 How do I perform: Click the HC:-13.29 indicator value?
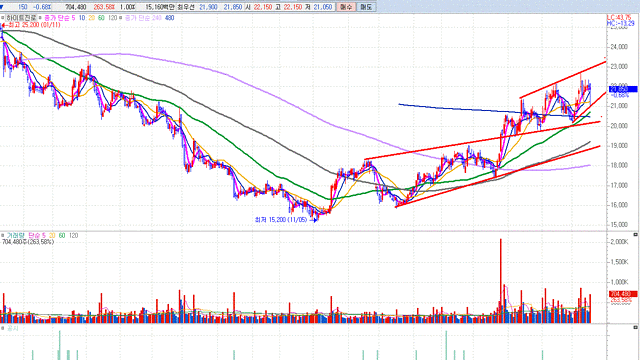click(x=620, y=24)
